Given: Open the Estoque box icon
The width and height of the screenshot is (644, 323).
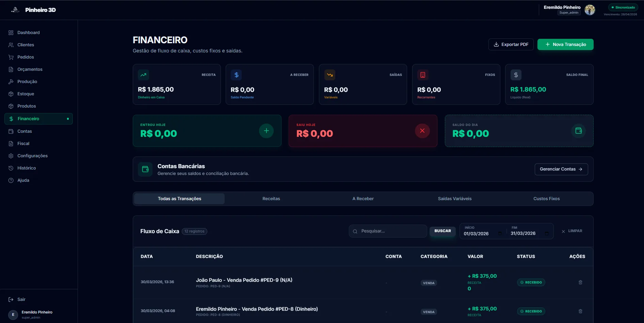Looking at the screenshot, I should [11, 94].
